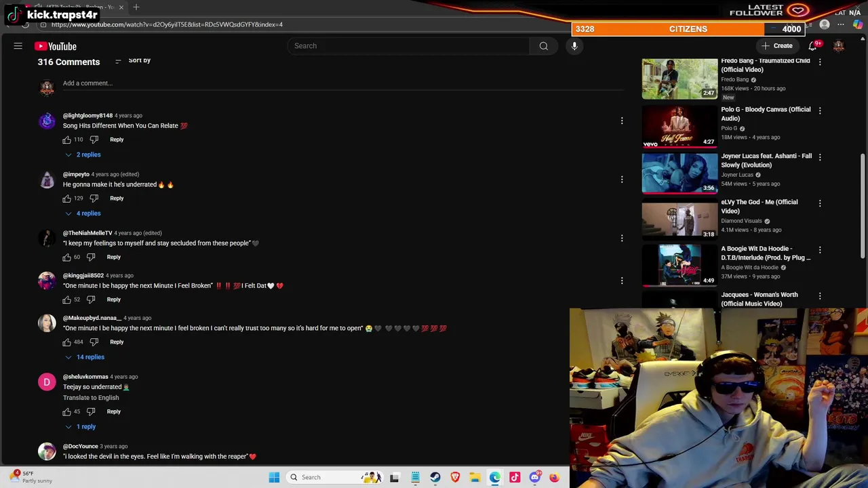Open options menu for @kinggjaii8502 comment
Viewport: 868px width, 488px height.
coord(622,281)
